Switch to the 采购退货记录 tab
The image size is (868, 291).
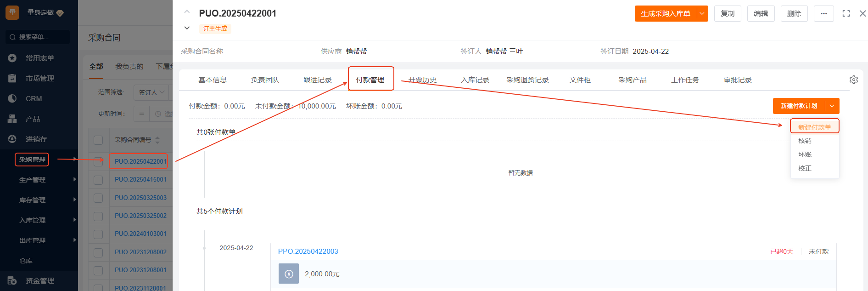tap(528, 80)
